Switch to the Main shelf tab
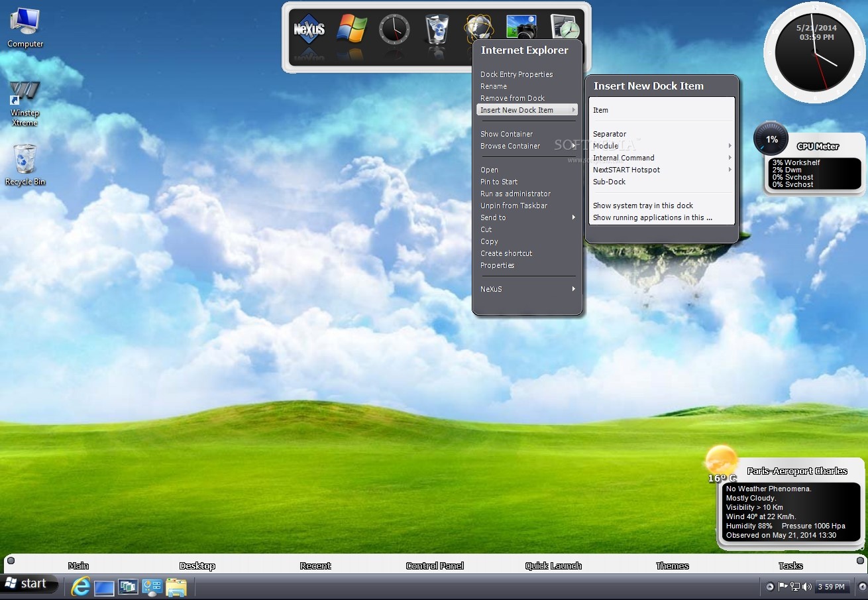868x600 pixels. tap(78, 566)
